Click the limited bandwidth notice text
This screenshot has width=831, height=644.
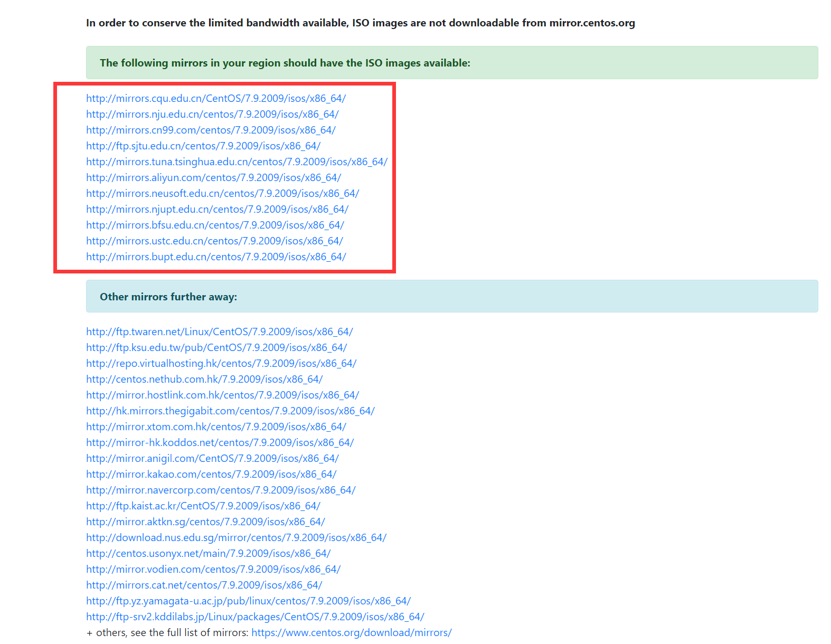[361, 23]
